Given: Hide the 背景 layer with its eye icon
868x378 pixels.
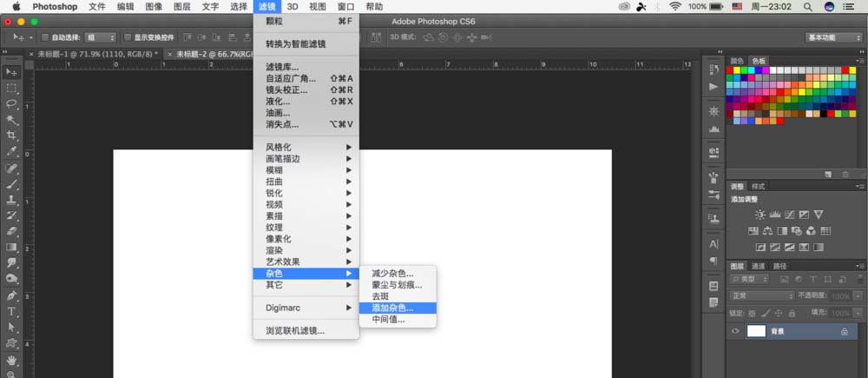Looking at the screenshot, I should click(736, 331).
